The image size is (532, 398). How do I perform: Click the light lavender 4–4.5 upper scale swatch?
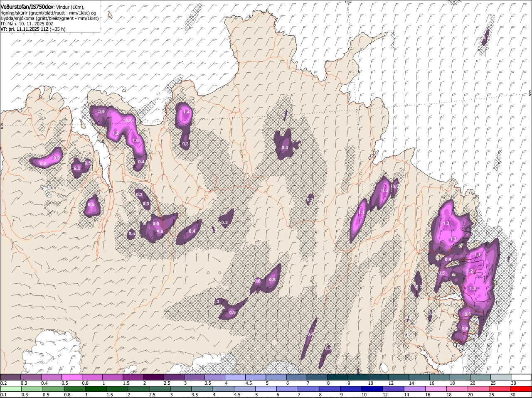235,377
